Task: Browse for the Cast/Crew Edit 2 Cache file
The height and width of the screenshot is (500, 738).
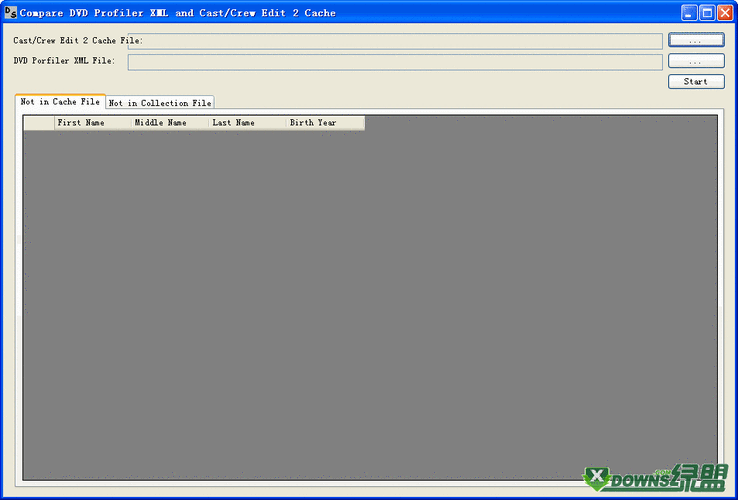Action: [696, 40]
